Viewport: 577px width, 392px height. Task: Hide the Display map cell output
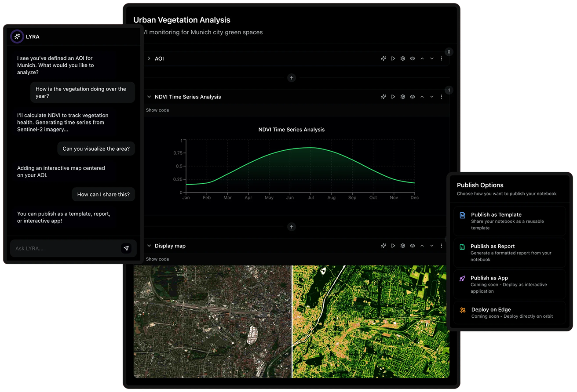click(412, 246)
